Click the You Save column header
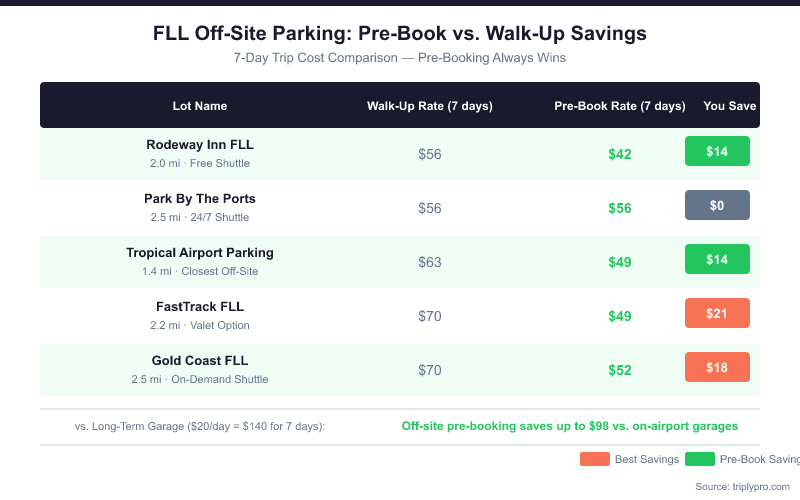800x500 pixels. [729, 106]
